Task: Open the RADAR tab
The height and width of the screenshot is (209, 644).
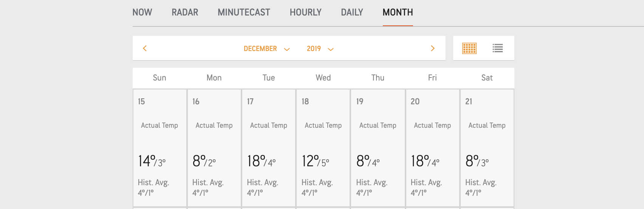Action: [x=185, y=12]
